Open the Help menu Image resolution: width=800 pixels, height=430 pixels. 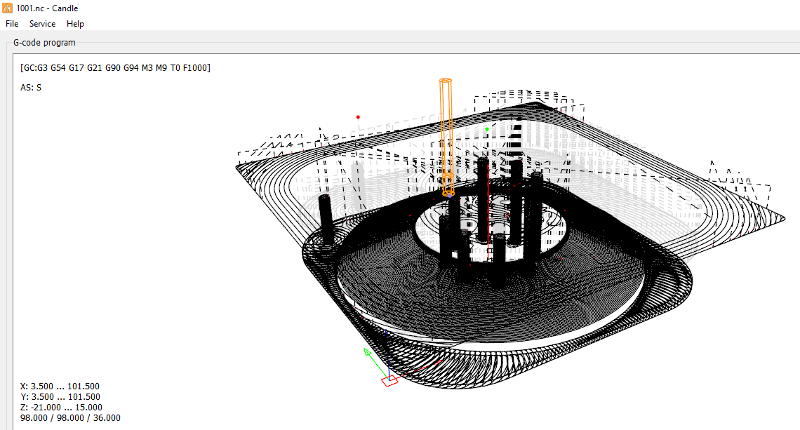75,24
